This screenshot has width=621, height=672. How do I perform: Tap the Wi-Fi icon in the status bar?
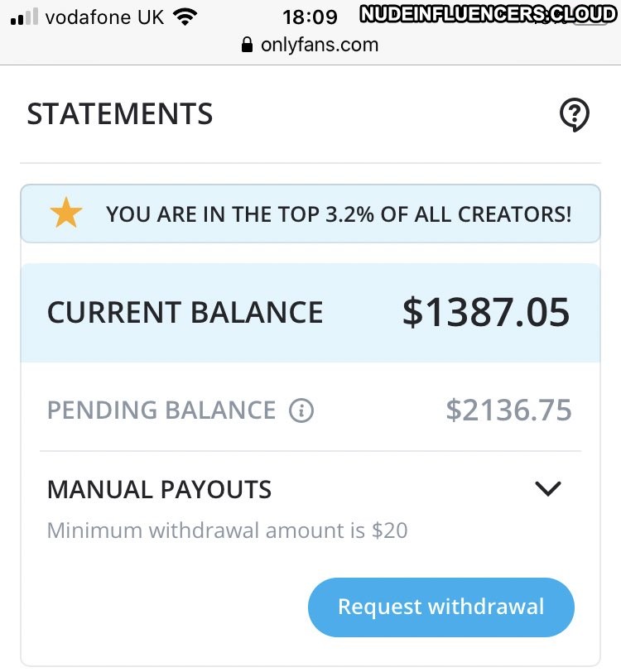coord(186,17)
